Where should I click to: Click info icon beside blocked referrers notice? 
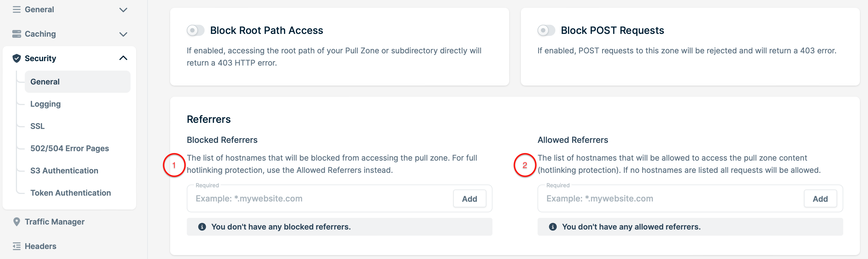click(x=202, y=227)
